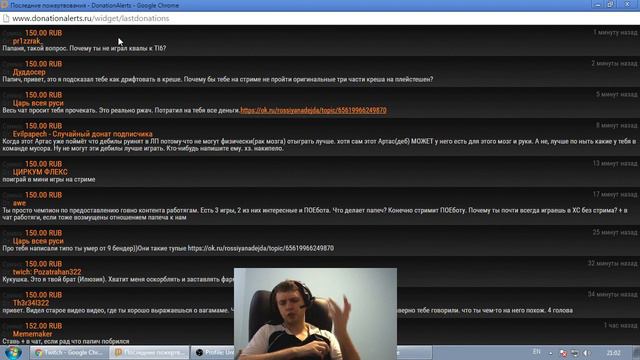Image resolution: width=640 pixels, height=360 pixels.
Task: Click the '5 минут назад' timestamp
Action: [x=616, y=94]
